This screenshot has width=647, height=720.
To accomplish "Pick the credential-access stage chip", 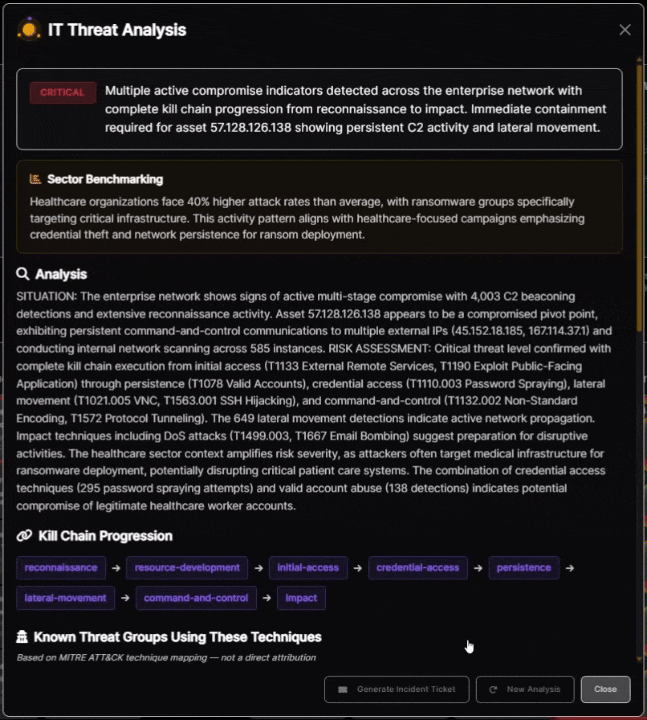I will coord(417,568).
